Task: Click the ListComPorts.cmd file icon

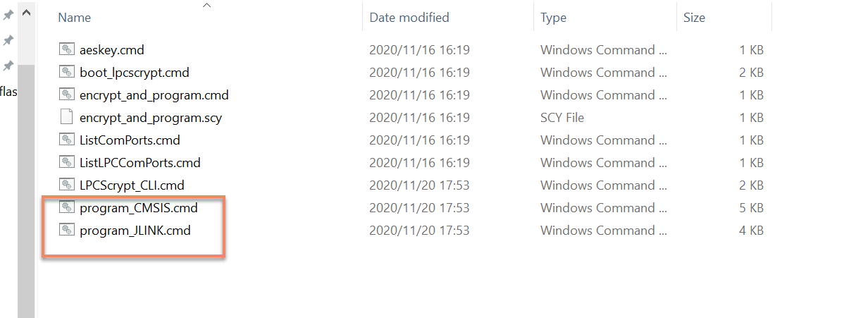Action: (x=67, y=140)
